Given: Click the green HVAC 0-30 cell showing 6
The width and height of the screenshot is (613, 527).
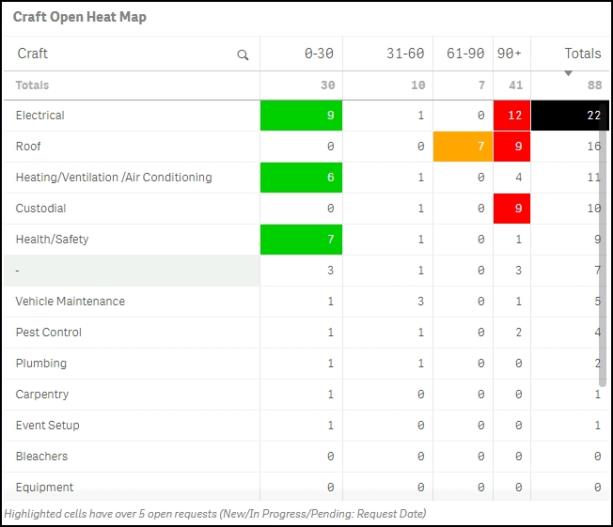Looking at the screenshot, I should (301, 177).
